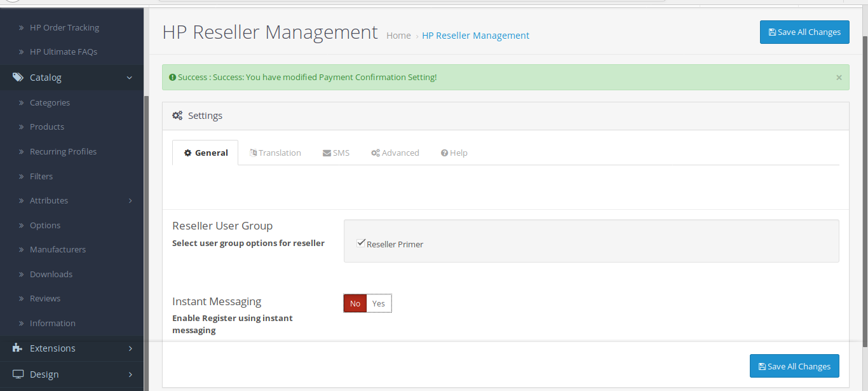Click the green success circle icon in alert

point(172,78)
